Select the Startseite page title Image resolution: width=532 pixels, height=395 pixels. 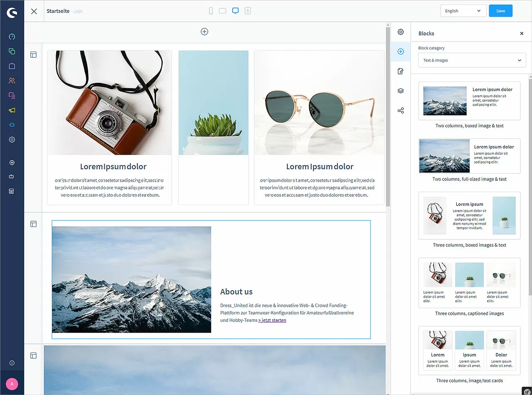58,11
